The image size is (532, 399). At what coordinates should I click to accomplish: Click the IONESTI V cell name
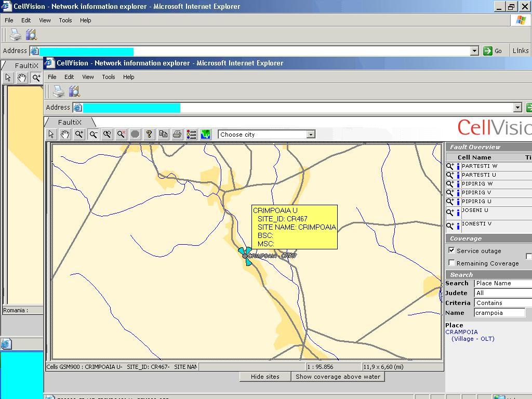(x=477, y=223)
